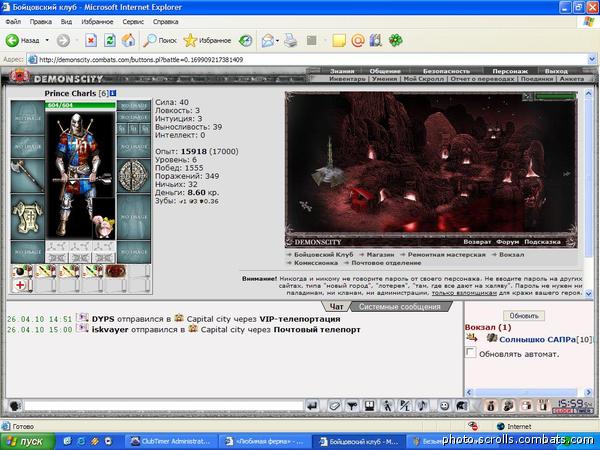Click the IE Back arrow icon
600x450 pixels.
coord(12,40)
